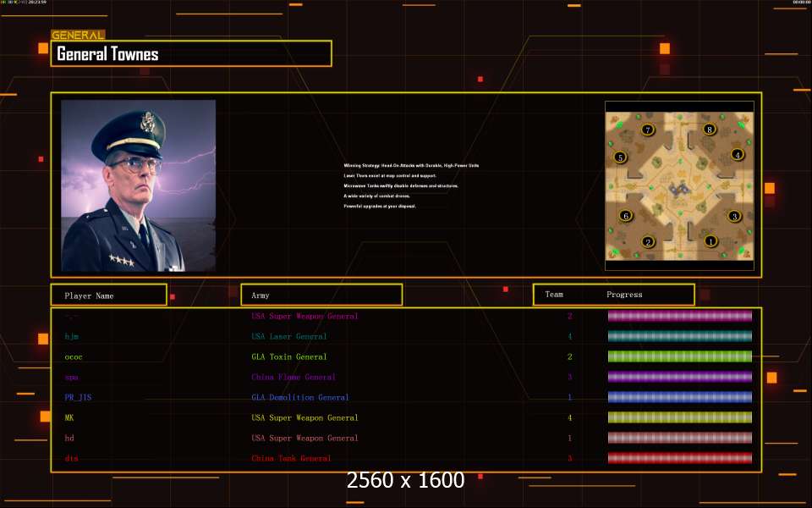Click the combat drones description line
812x508 pixels.
coord(376,196)
